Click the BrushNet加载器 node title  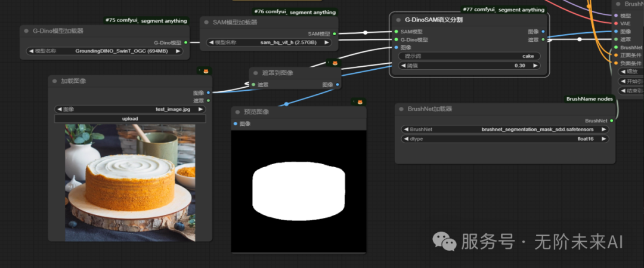(x=429, y=109)
